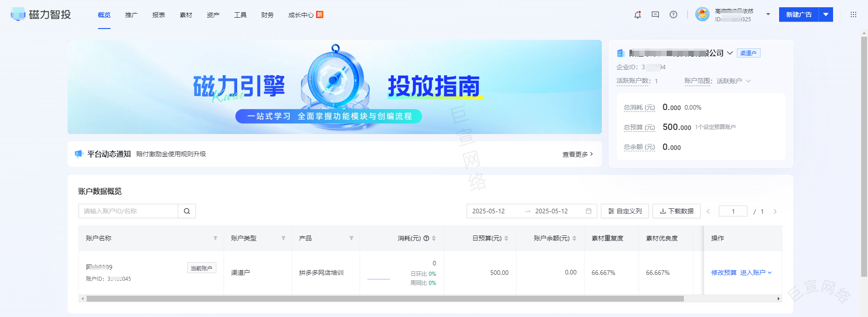Viewport: 868px width, 317px height.
Task: Open the 概览 tab
Action: [104, 15]
